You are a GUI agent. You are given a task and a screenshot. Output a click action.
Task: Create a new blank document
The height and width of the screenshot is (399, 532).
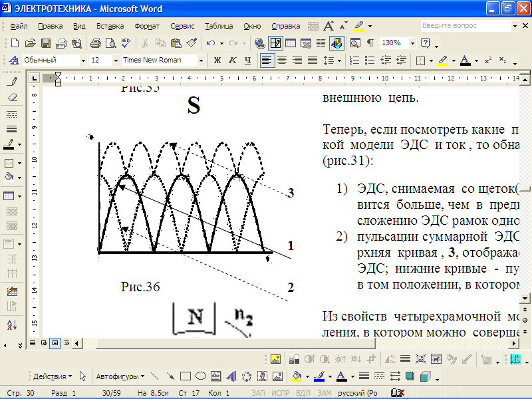point(15,43)
